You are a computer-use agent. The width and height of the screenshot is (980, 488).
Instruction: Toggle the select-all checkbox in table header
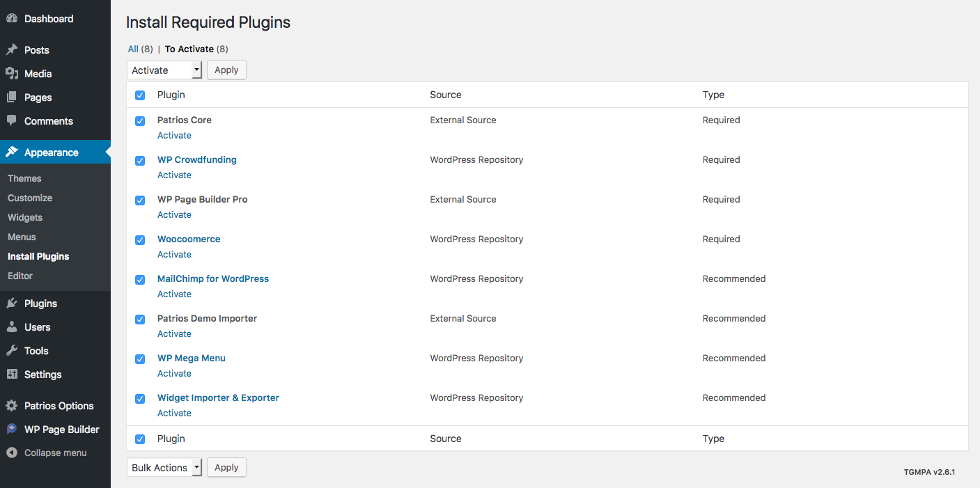pos(140,95)
